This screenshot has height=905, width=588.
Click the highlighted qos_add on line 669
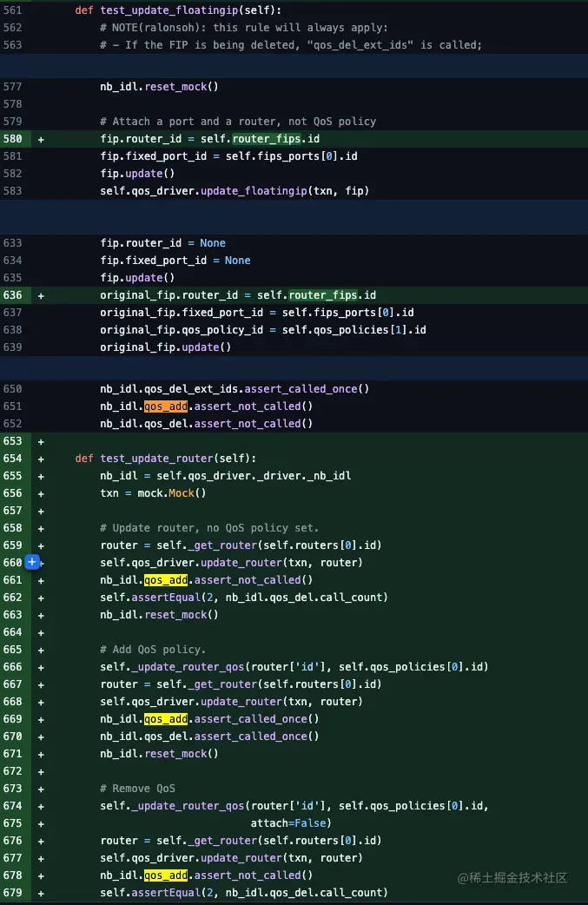tap(166, 718)
